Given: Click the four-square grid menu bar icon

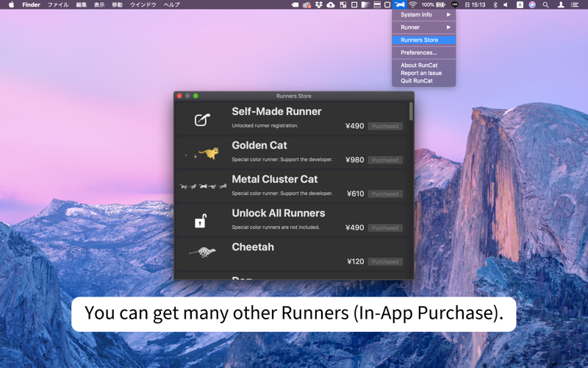Looking at the screenshot, I should tap(343, 4).
